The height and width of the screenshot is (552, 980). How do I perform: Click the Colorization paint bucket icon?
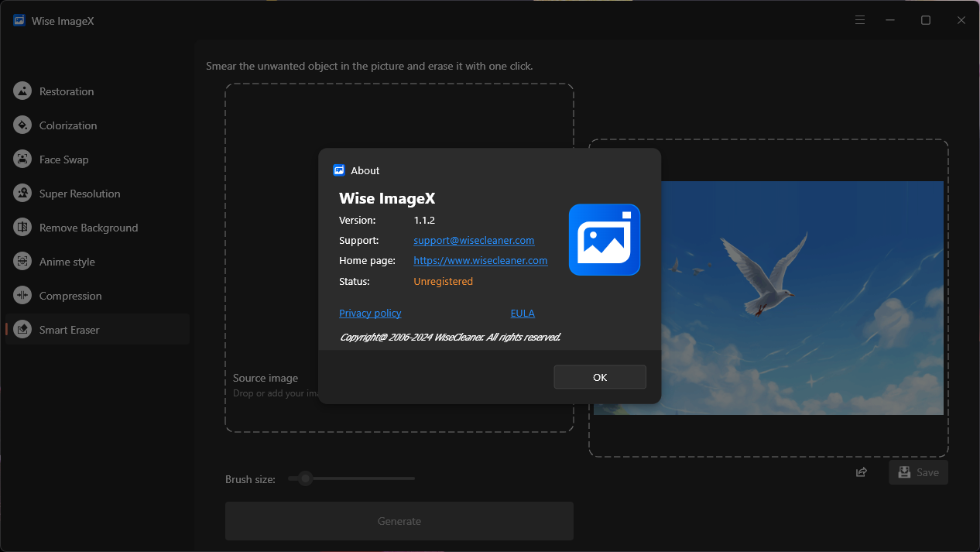pyautogui.click(x=22, y=125)
